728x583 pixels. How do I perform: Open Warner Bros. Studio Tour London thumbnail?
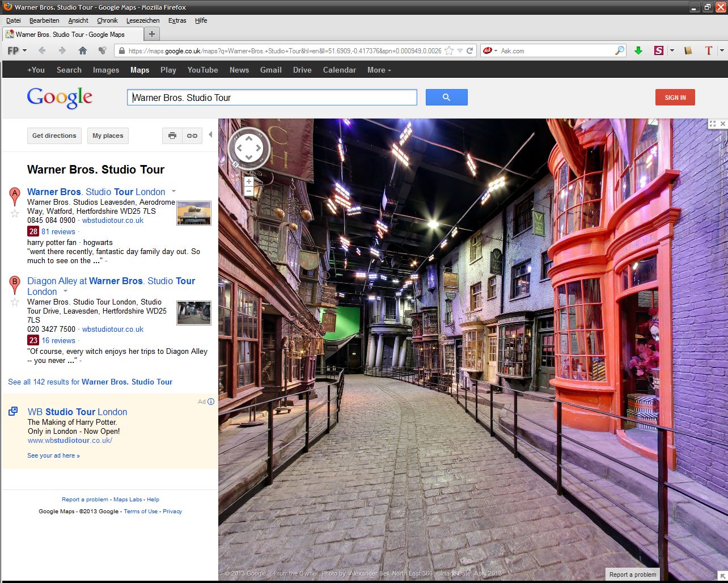point(194,213)
